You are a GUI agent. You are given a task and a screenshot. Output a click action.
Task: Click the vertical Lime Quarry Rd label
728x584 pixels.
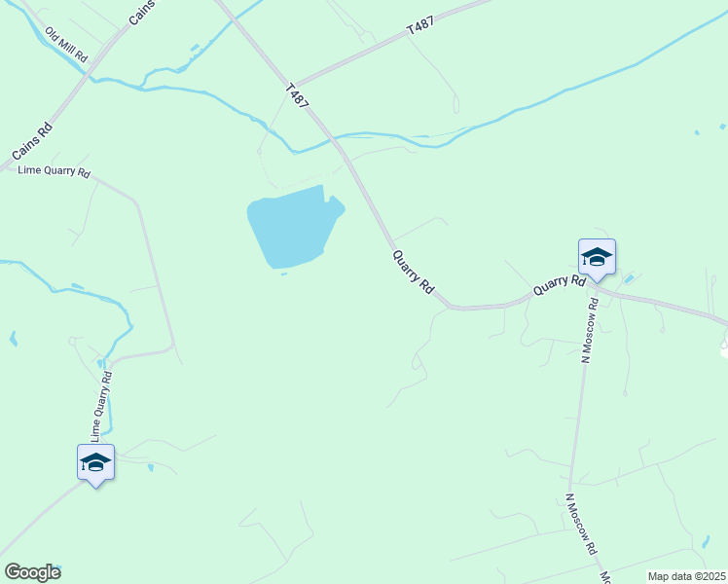101,407
